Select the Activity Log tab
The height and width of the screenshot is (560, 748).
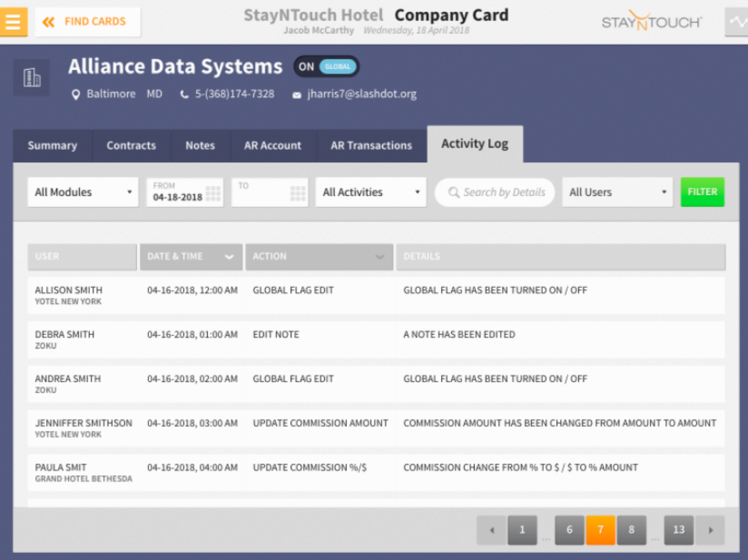(475, 144)
